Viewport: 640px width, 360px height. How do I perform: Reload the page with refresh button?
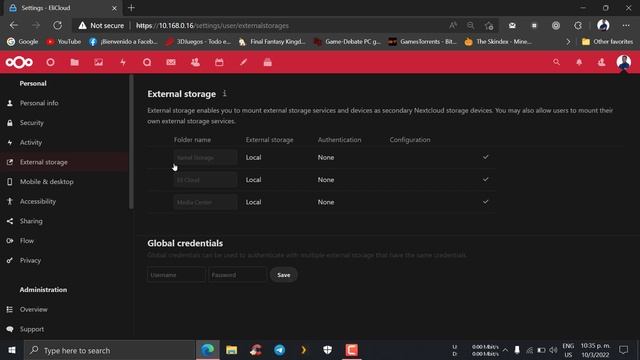(x=58, y=25)
